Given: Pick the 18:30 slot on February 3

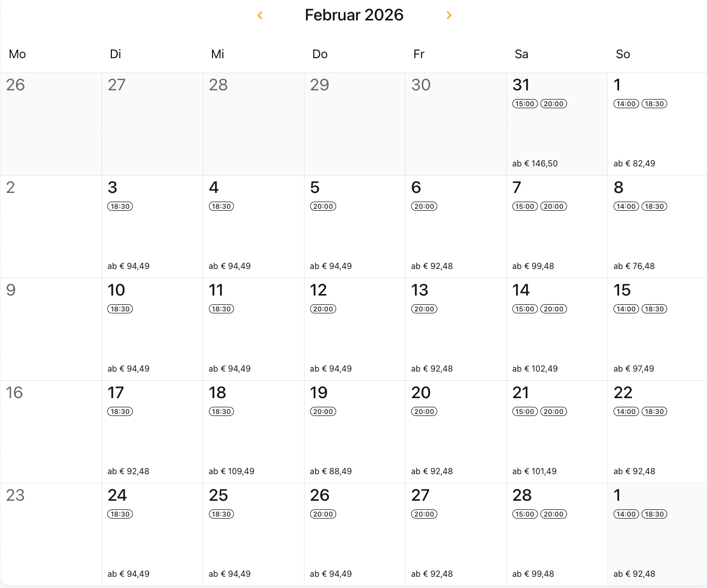Looking at the screenshot, I should click(x=120, y=206).
